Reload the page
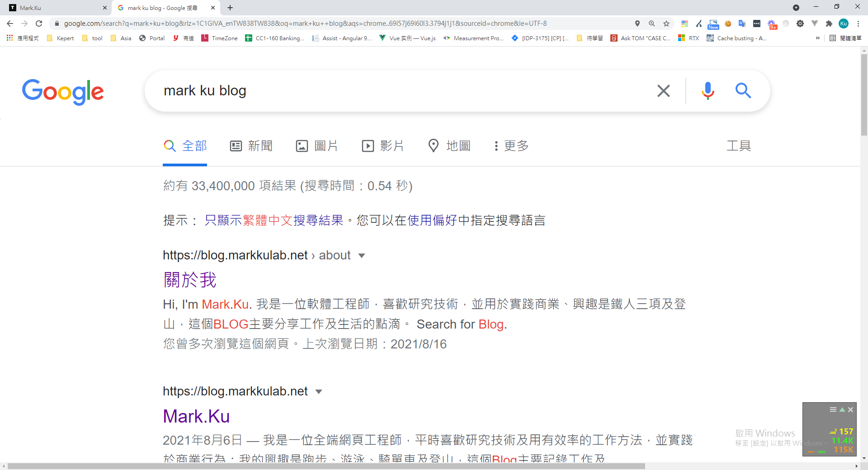This screenshot has width=868, height=470. coord(39,23)
